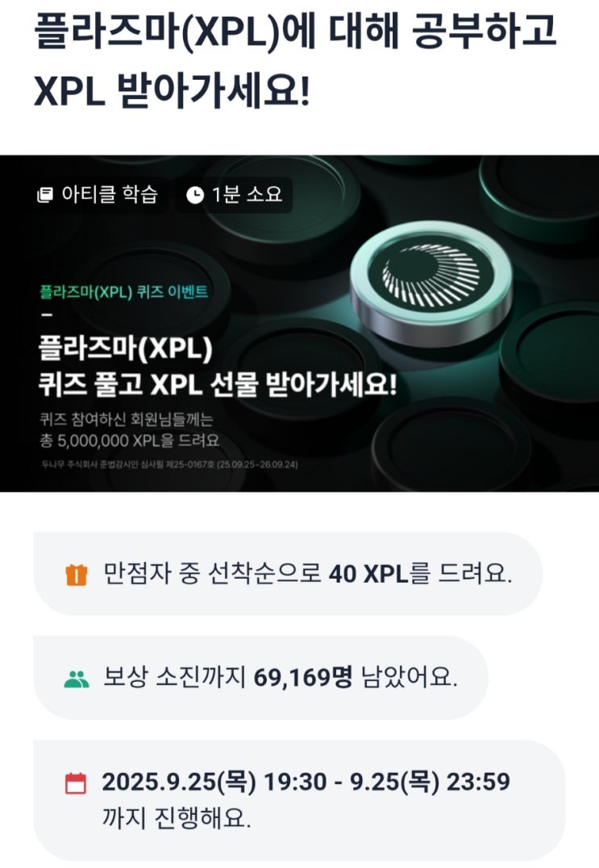Click the orange gift box icon

77,574
